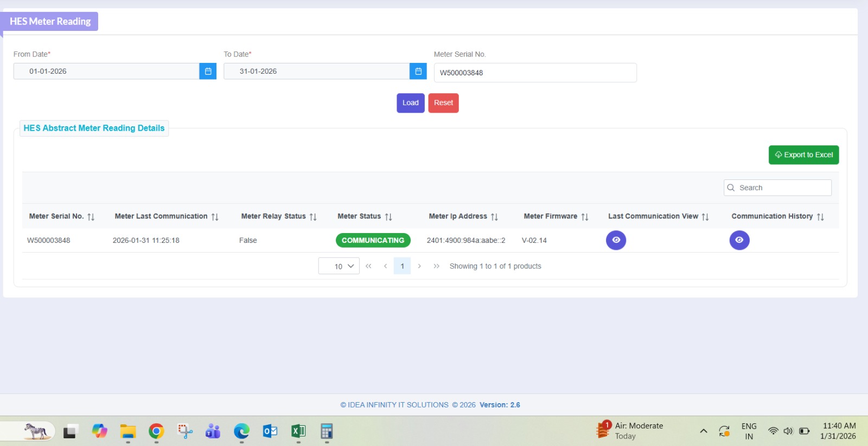Click the Load button
Screen dimensions: 868x446
[410, 103]
